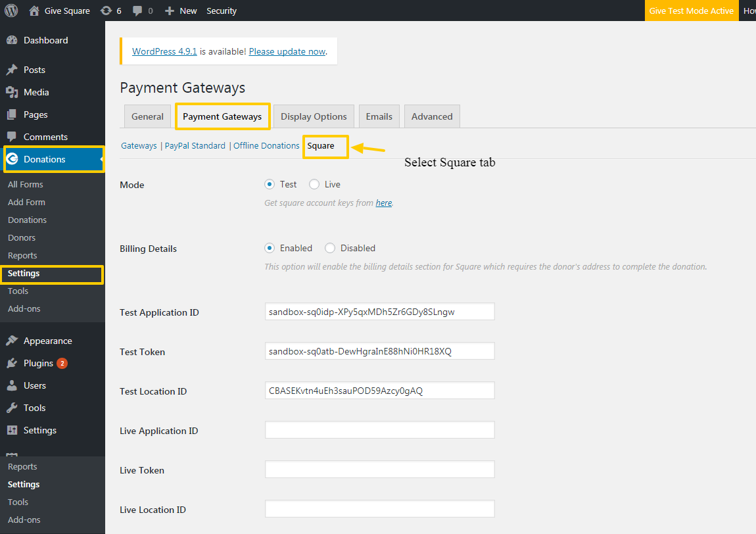Click the Live Application ID field
Screen dimensions: 756x534
click(x=379, y=430)
